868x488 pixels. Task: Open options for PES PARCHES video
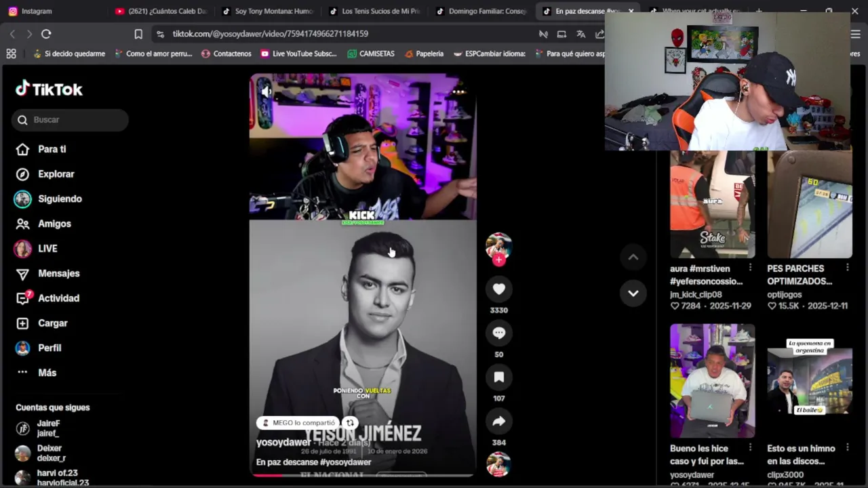coord(848,268)
